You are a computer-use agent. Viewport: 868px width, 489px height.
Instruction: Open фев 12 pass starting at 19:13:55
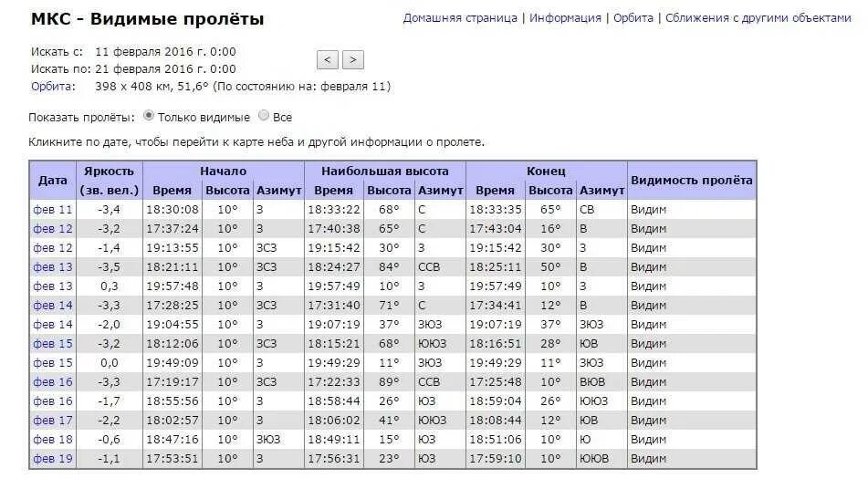(x=53, y=248)
